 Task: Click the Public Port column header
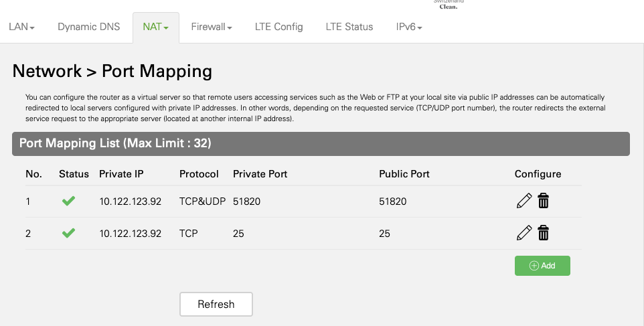[404, 174]
